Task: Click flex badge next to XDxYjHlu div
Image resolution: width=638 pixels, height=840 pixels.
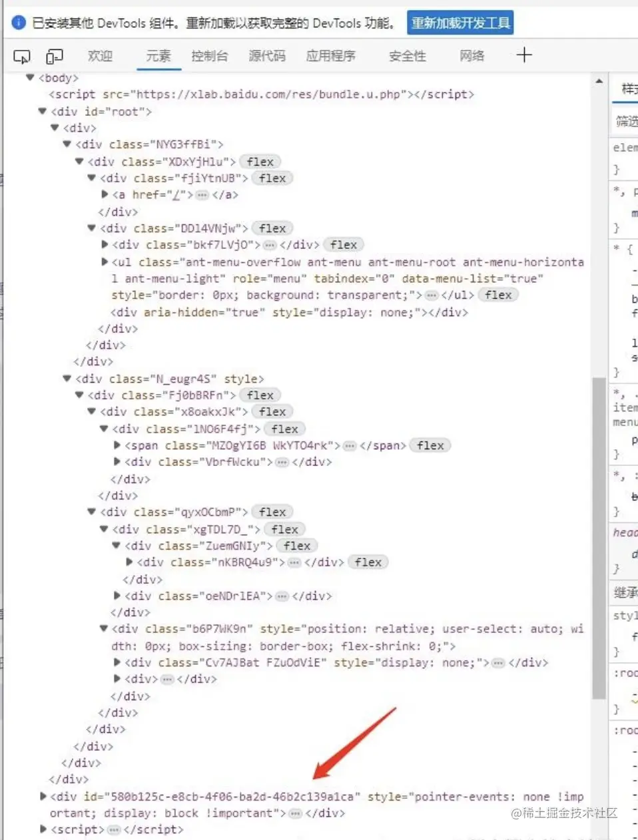Action: [x=260, y=162]
